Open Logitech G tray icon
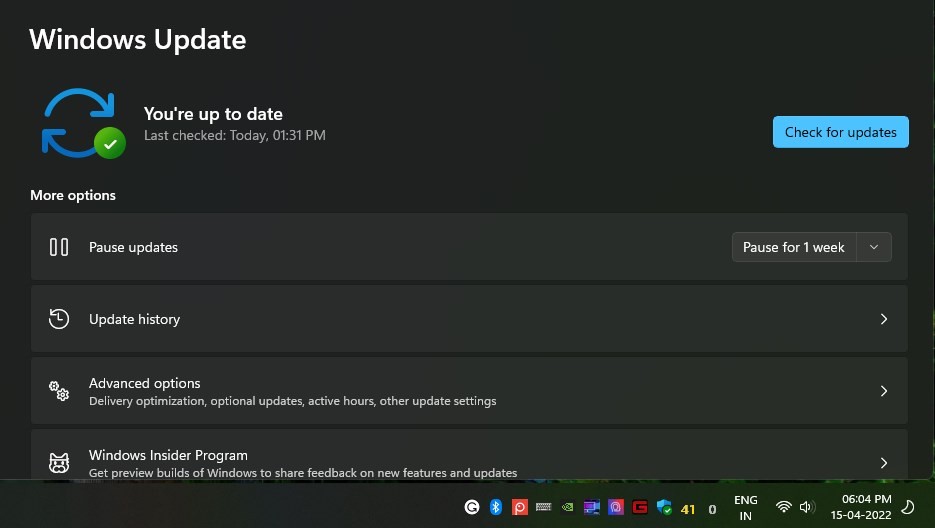This screenshot has height=528, width=935. [472, 507]
